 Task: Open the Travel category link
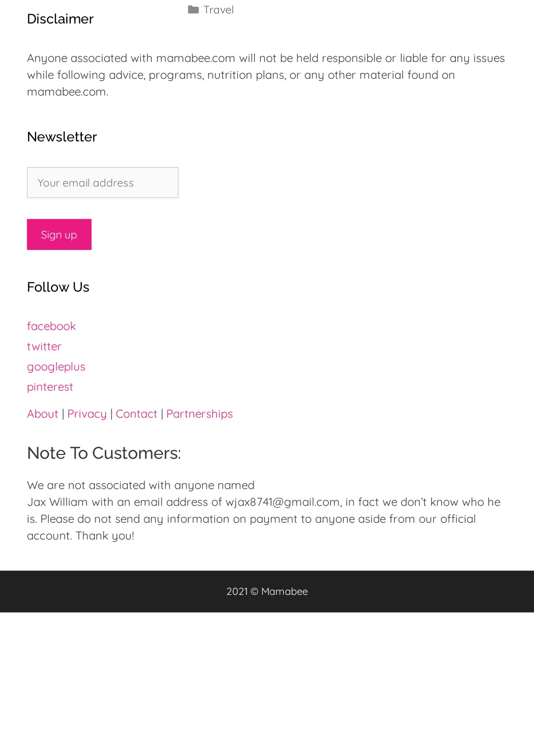pos(219,9)
